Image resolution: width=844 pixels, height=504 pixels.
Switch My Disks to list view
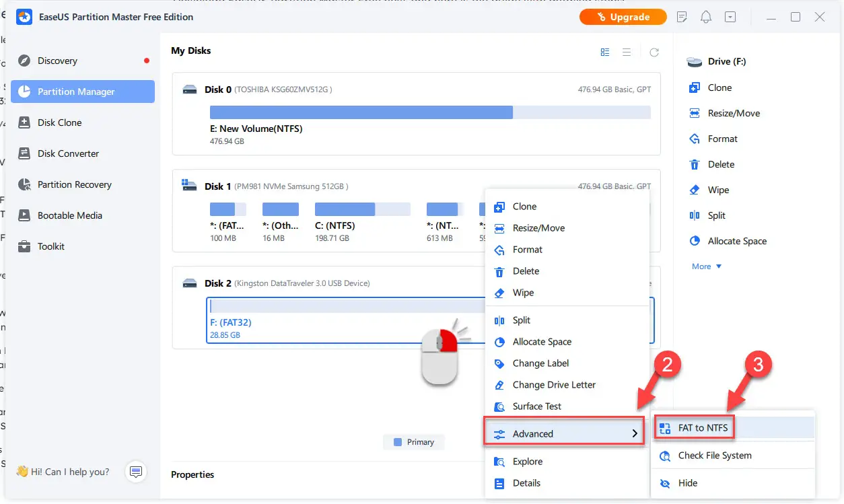point(627,52)
